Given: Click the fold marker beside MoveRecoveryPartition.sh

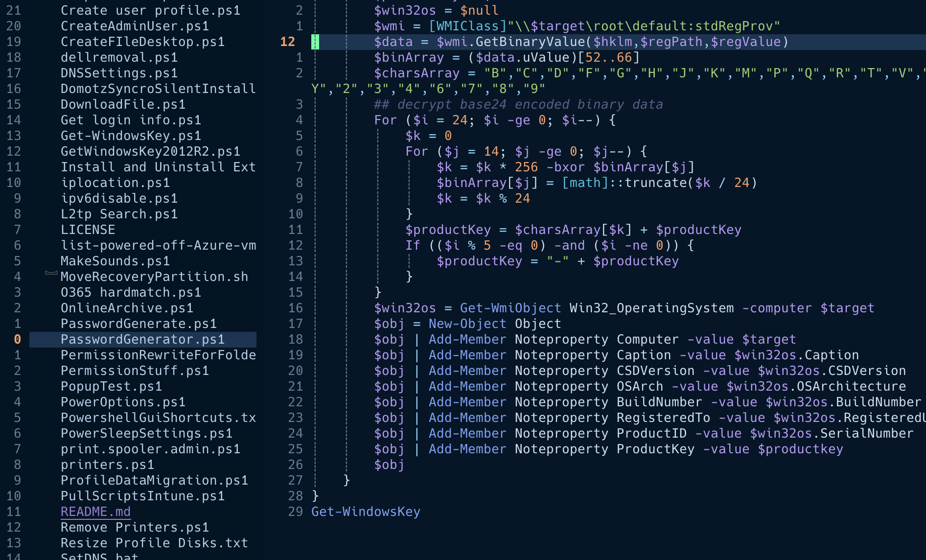Looking at the screenshot, I should [x=50, y=274].
